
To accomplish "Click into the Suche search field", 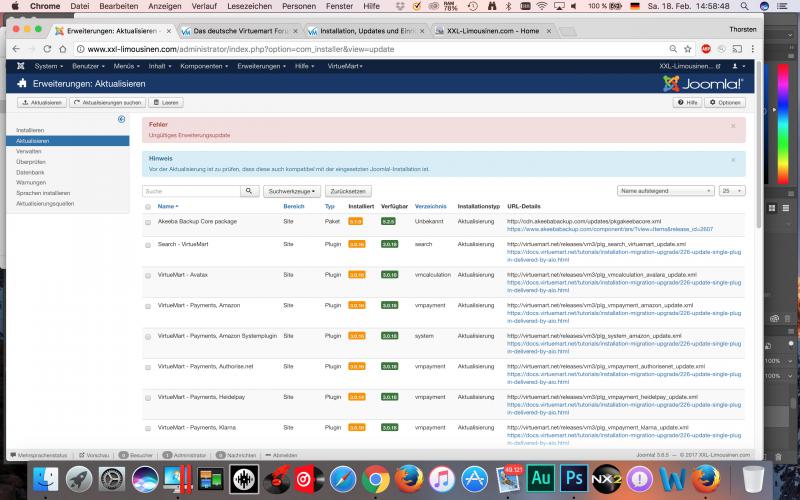I will tap(191, 190).
